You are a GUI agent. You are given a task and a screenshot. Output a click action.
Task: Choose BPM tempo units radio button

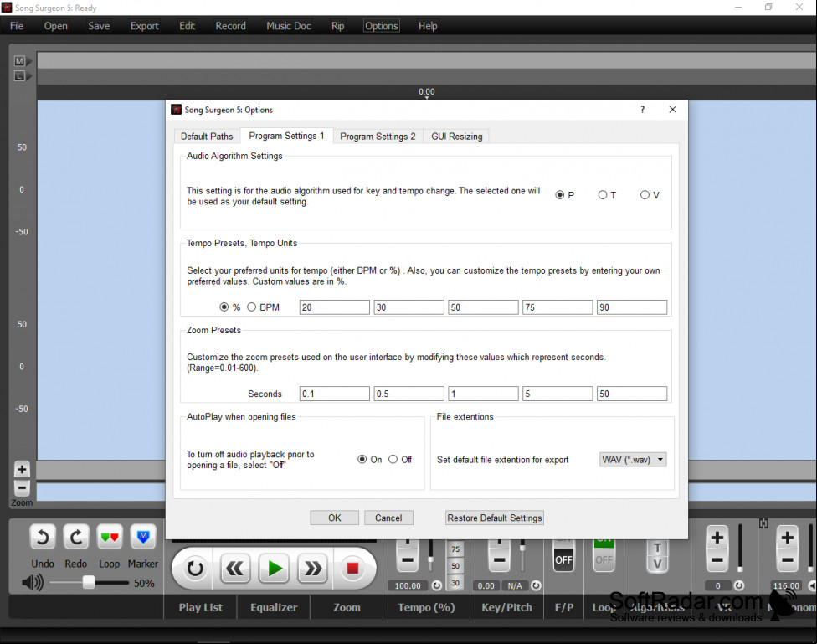[x=252, y=307]
